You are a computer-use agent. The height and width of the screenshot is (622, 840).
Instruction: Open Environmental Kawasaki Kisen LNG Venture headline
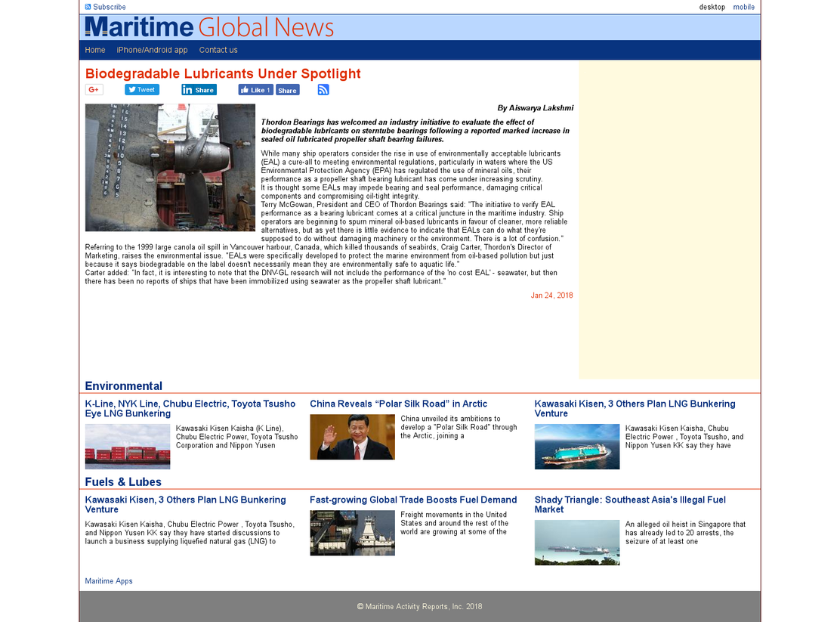[x=635, y=409]
